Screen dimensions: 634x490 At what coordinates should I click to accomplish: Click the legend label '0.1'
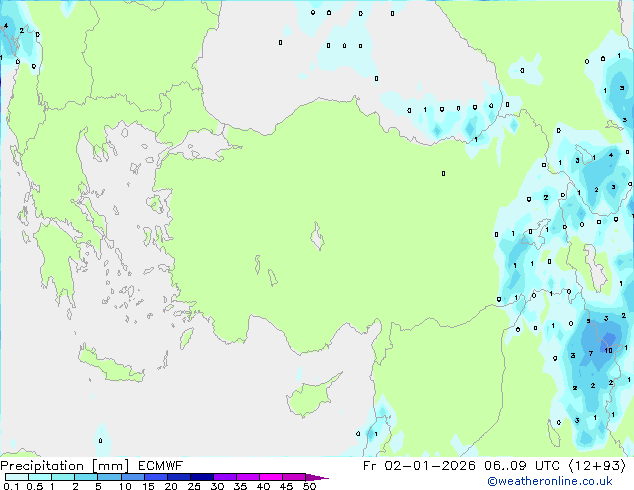11,486
